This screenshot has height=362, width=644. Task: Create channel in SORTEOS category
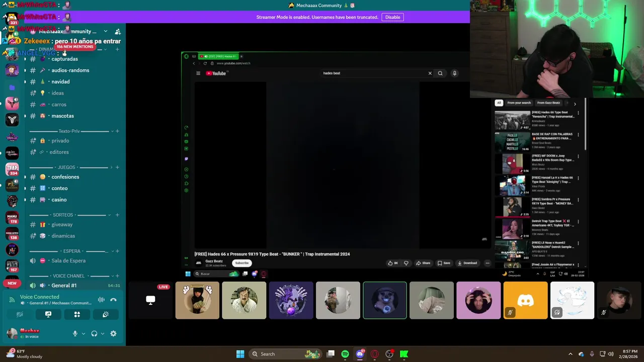click(x=117, y=215)
